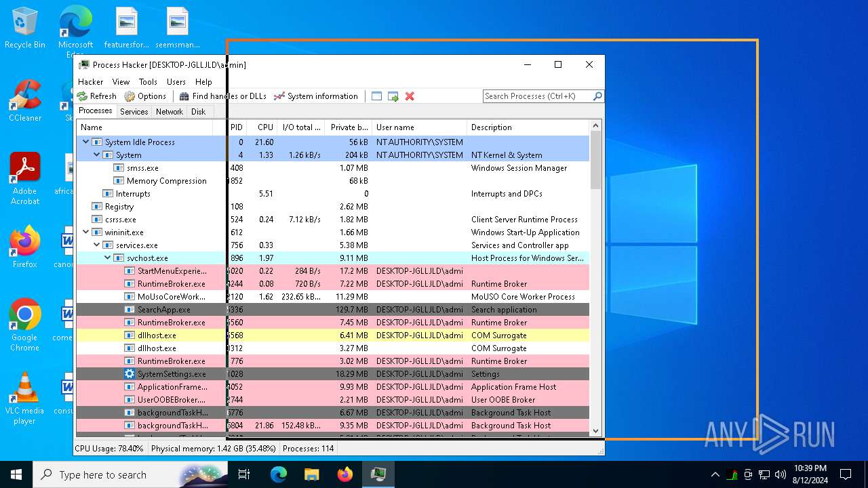Viewport: 868px width, 488px height.
Task: Open the Help menu
Action: (203, 81)
